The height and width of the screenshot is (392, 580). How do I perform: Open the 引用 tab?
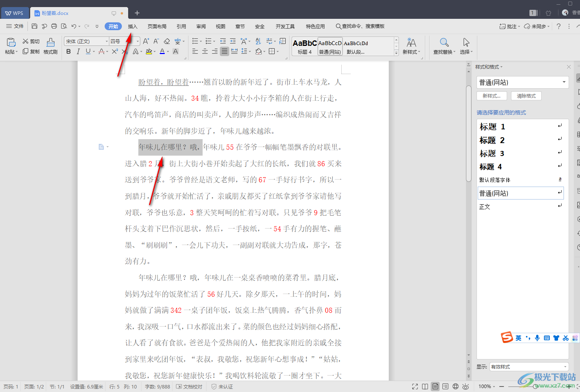tap(181, 26)
